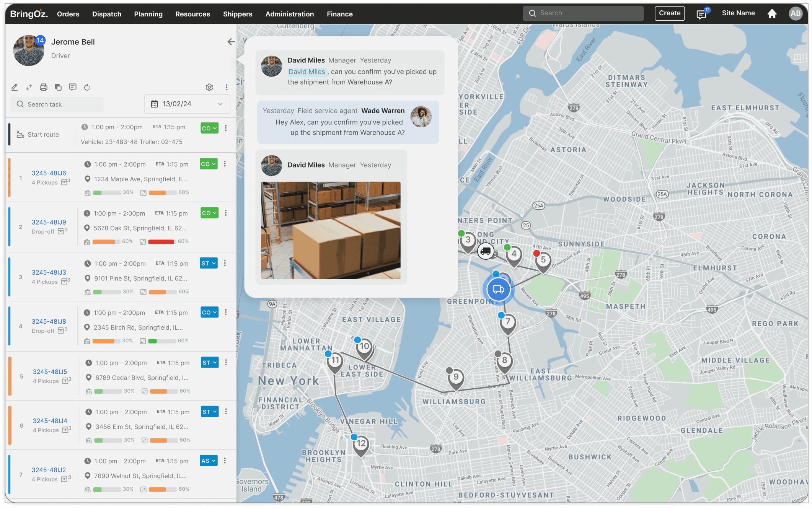Open the ST status dropdown for order 3245-48IJ3
Screen dimensions: 812x508
(x=209, y=263)
